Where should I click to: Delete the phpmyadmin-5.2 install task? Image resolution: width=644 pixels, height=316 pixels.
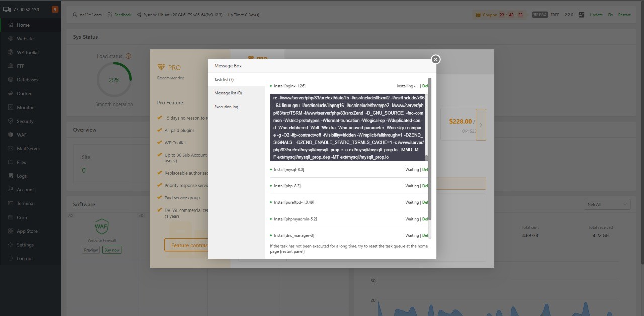pos(425,219)
